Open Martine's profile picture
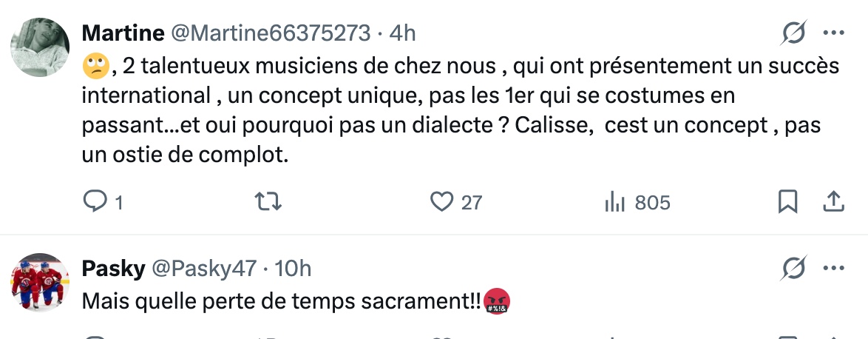Viewport: 868px width, 339px height. (x=40, y=47)
